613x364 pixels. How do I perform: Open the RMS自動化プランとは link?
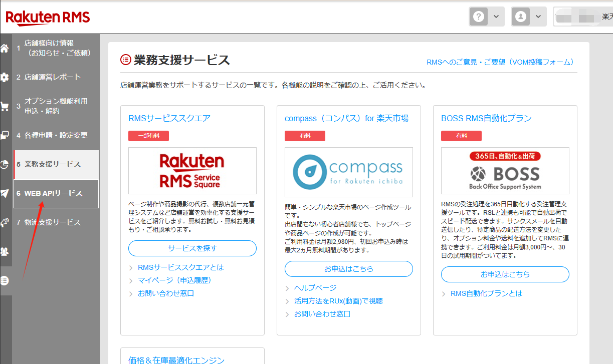coord(487,293)
